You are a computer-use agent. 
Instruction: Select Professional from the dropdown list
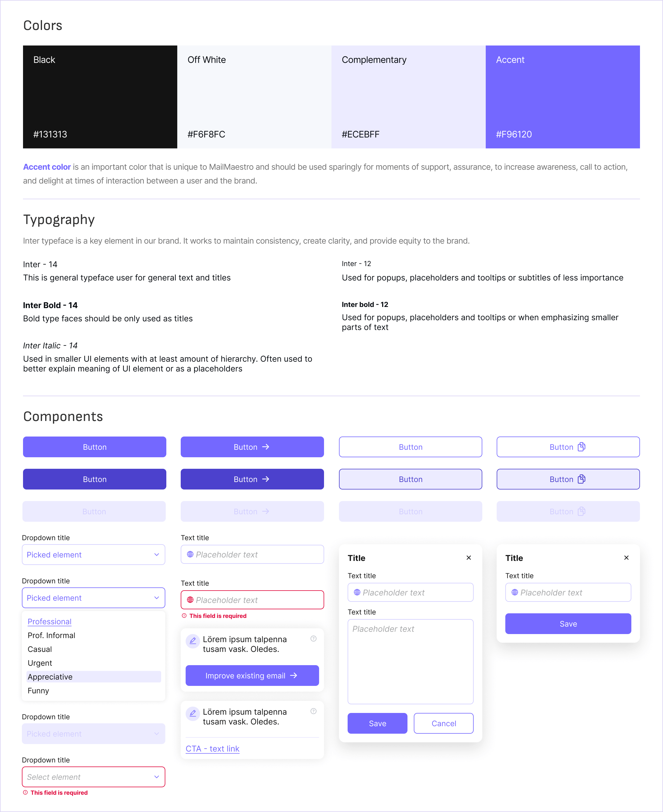(49, 621)
